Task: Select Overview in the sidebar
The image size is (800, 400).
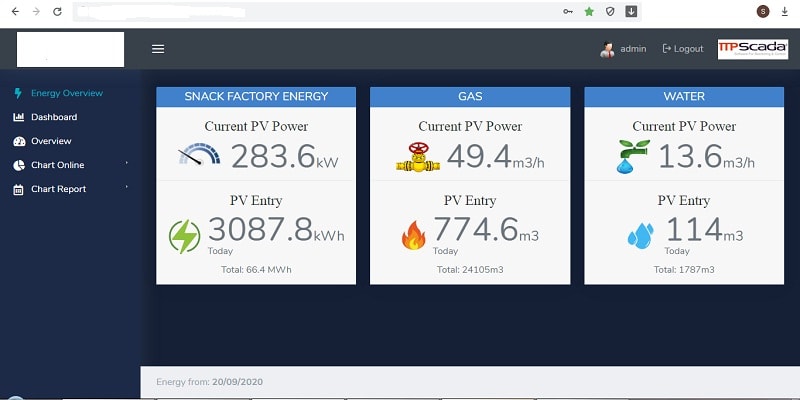Action: tap(50, 141)
